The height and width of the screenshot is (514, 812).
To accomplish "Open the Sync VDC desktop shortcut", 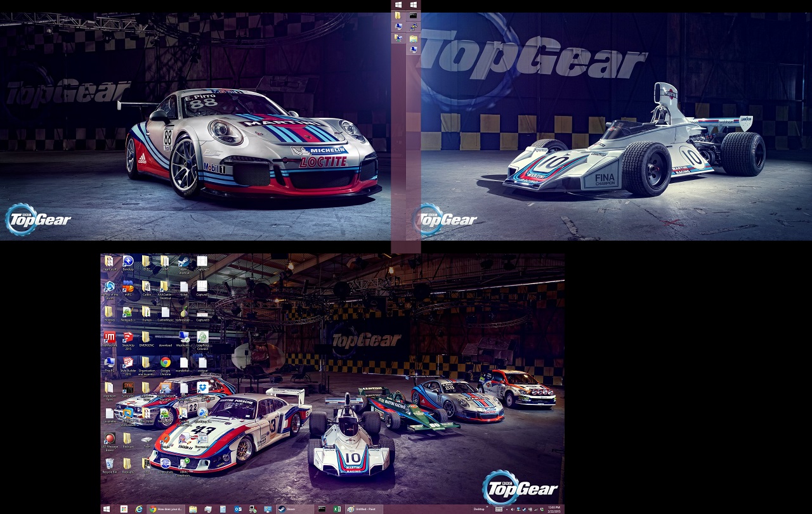I will [128, 390].
